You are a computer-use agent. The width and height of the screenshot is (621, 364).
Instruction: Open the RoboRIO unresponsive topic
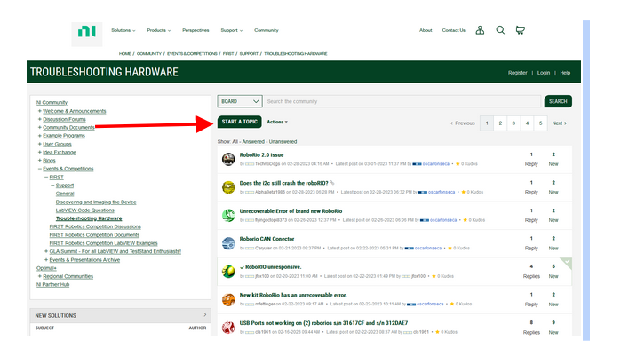pos(274,267)
